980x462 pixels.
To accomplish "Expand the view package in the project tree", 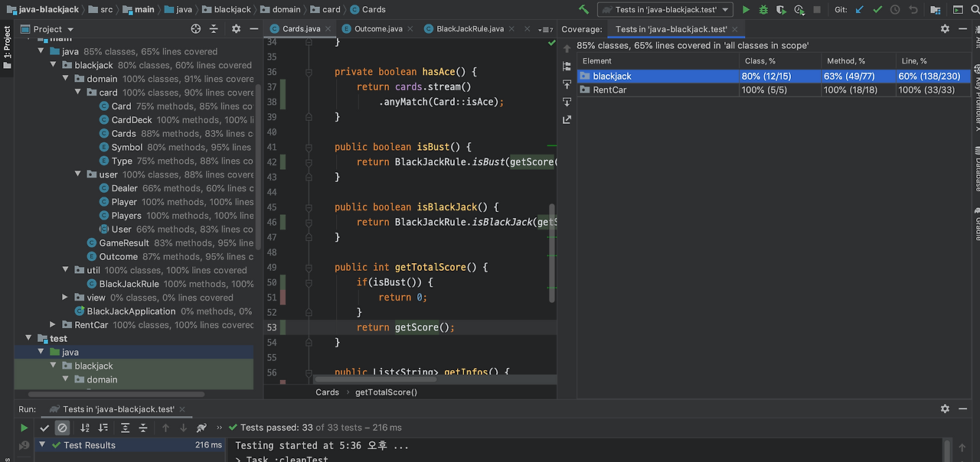I will (66, 298).
